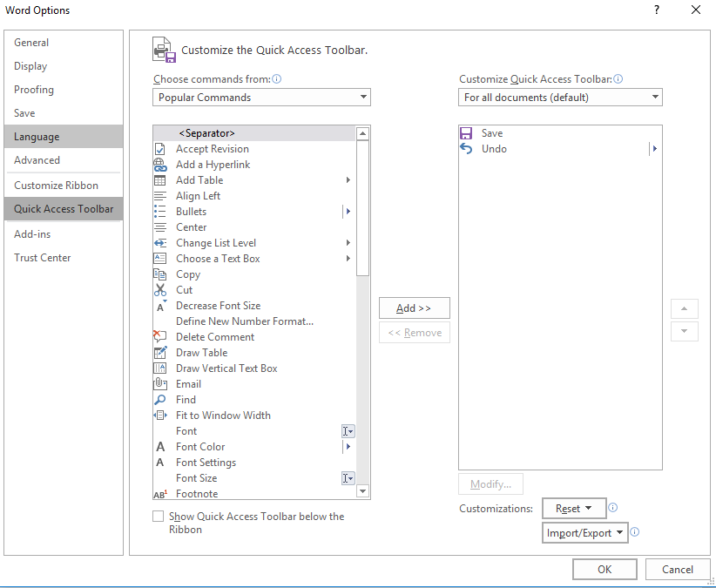Click the commands list scroll down arrow
The height and width of the screenshot is (588, 716).
pos(362,491)
